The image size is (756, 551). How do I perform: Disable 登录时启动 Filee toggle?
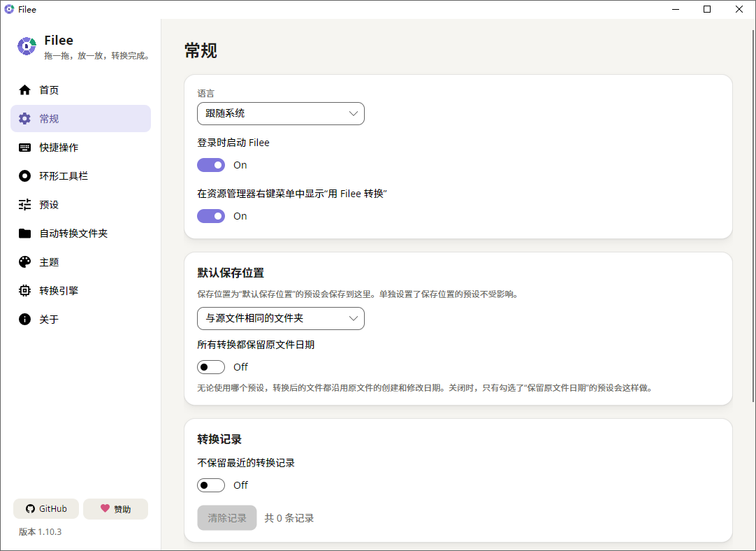pyautogui.click(x=211, y=165)
